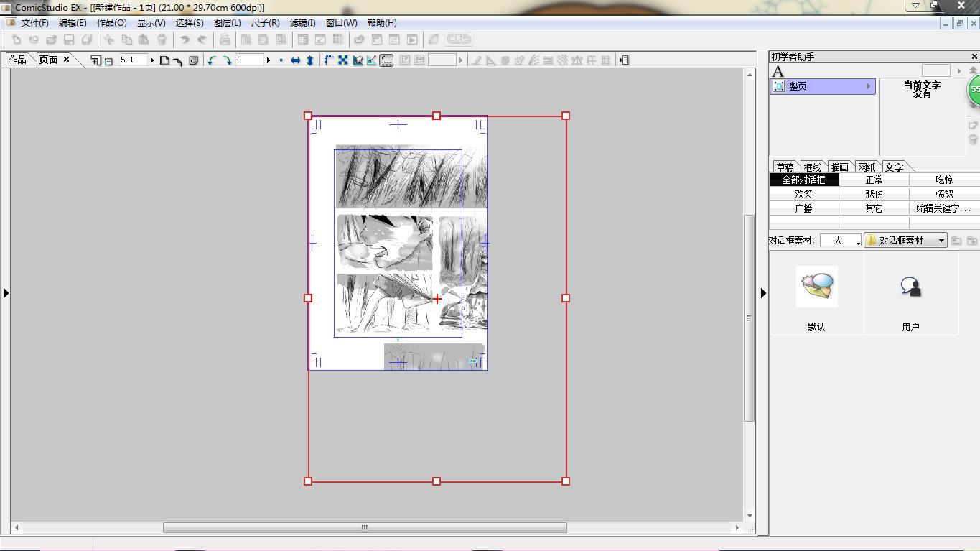This screenshot has height=551, width=980.
Task: Select the 欢笑 balloon category
Action: click(804, 194)
